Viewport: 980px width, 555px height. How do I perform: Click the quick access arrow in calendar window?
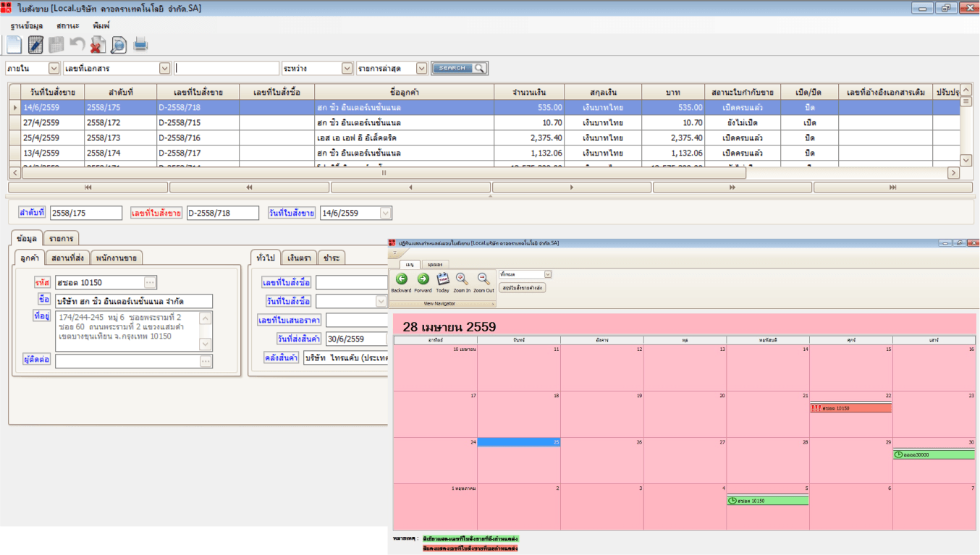(x=395, y=254)
